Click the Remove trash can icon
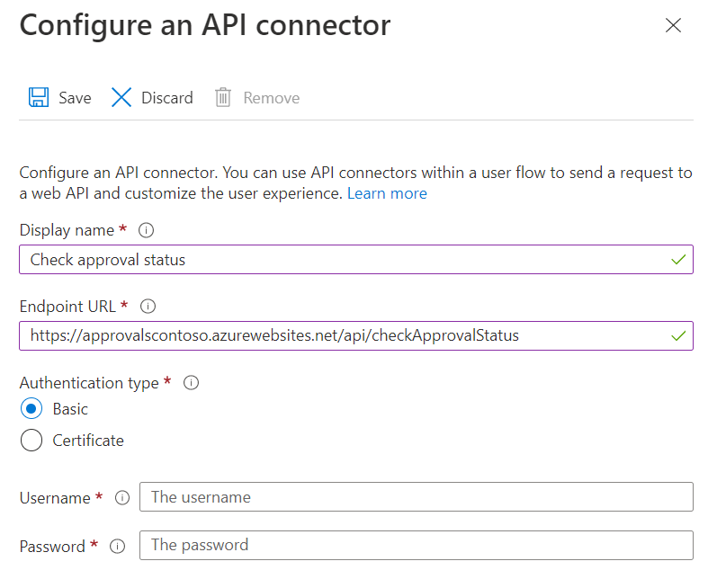Viewport: 717px width, 588px height. click(x=223, y=97)
